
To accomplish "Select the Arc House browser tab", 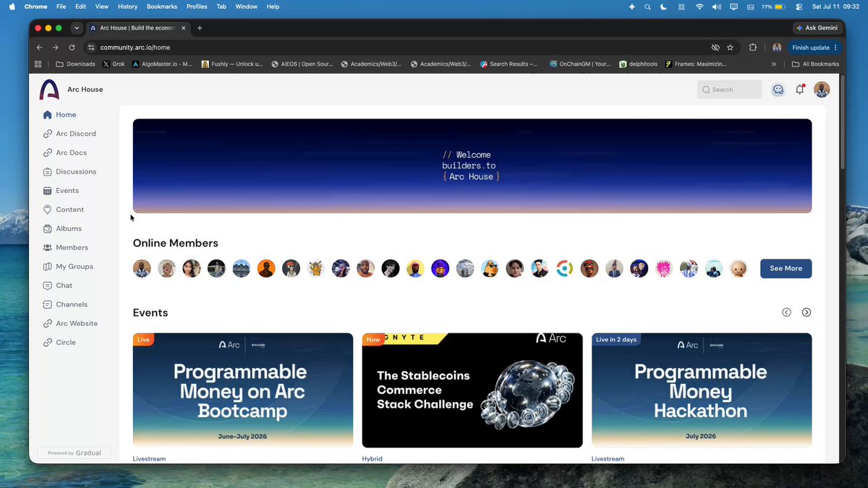I will pos(138,28).
